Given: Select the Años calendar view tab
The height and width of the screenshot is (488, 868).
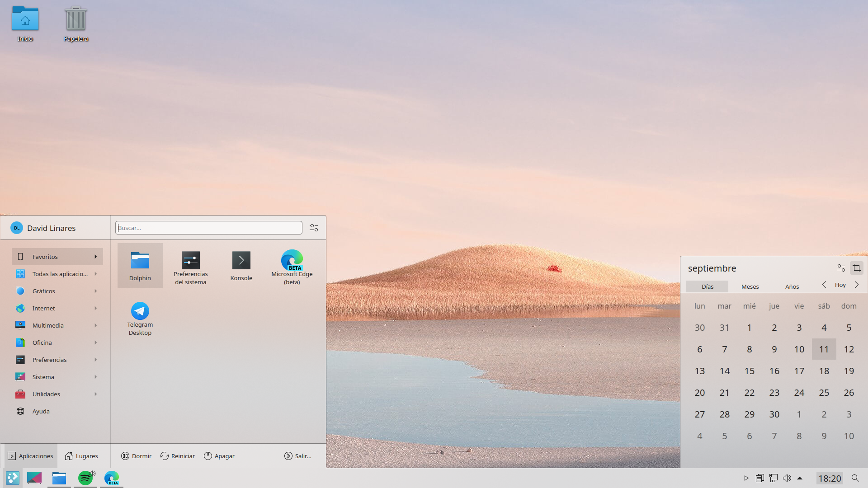Looking at the screenshot, I should point(792,286).
